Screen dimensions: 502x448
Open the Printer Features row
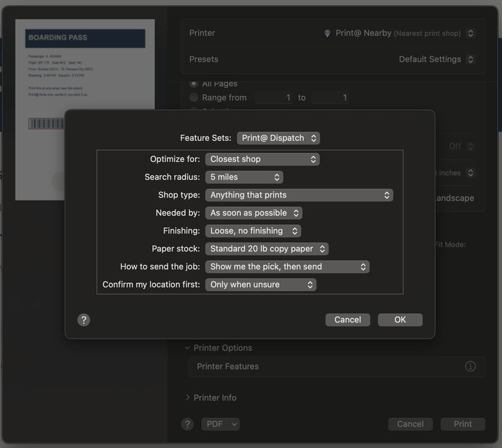pos(337,367)
